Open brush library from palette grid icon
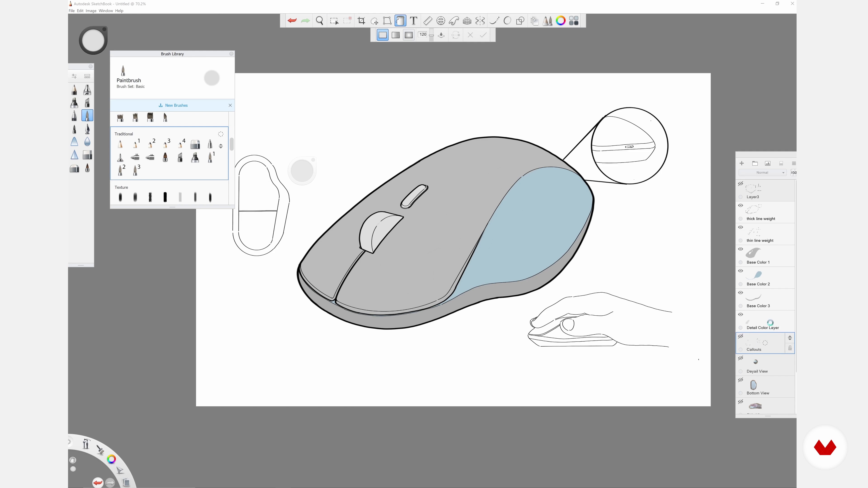 coord(87,76)
